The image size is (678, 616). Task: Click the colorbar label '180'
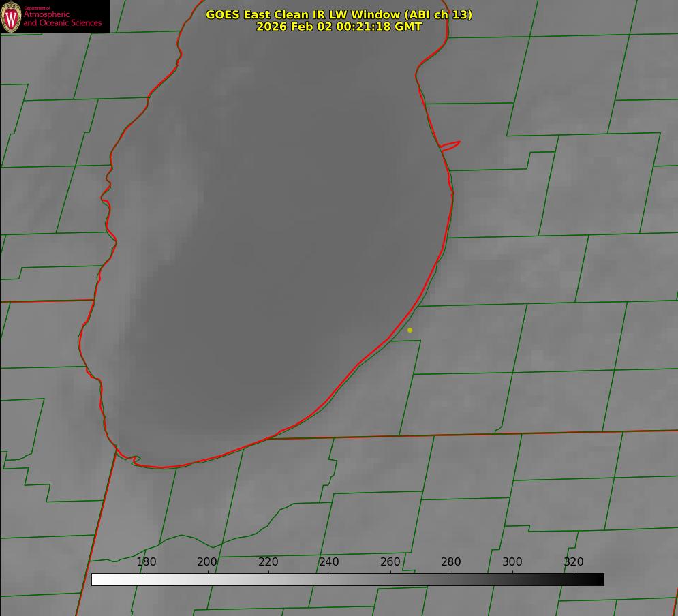point(147,561)
